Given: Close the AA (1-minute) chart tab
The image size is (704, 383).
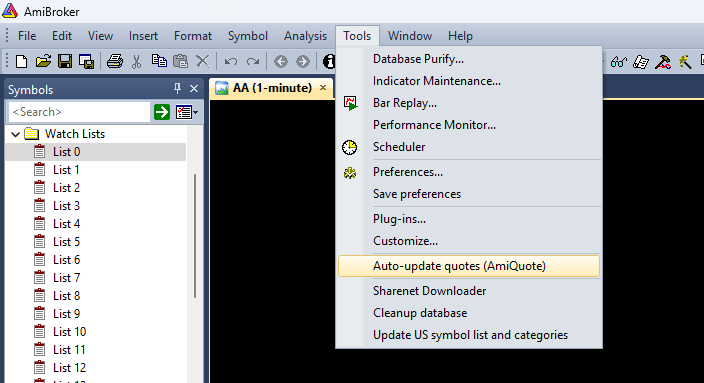Looking at the screenshot, I should click(323, 88).
